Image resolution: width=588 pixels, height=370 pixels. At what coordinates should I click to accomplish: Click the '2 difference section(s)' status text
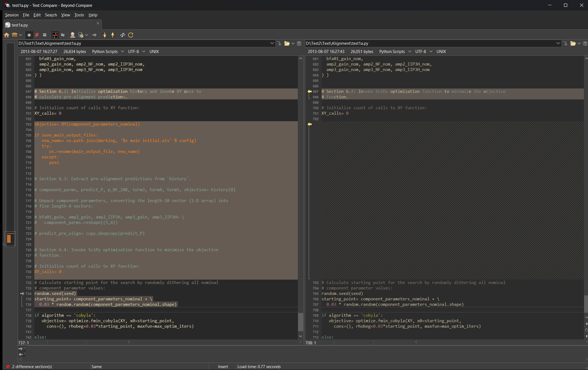32,367
